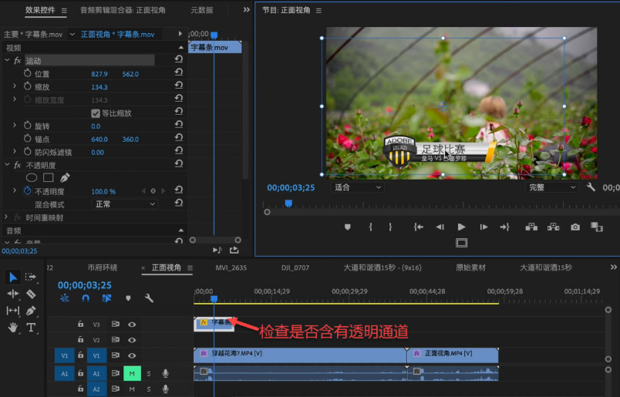Toggle insert sequences as nests button
This screenshot has height=397, width=620.
pos(64,298)
